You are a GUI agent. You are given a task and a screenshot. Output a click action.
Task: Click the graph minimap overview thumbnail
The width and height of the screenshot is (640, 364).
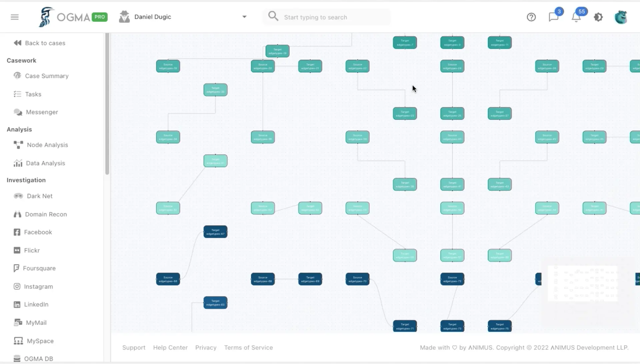(x=583, y=283)
